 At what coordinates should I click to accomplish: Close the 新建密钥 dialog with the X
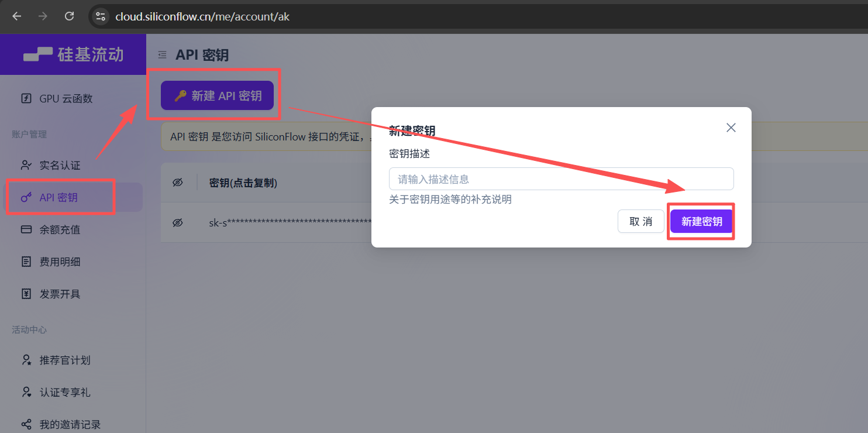731,128
